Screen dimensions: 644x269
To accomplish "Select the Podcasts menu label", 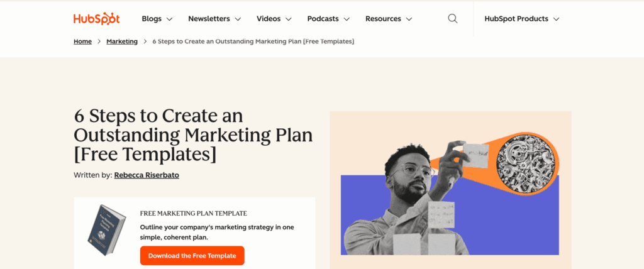I will 323,19.
